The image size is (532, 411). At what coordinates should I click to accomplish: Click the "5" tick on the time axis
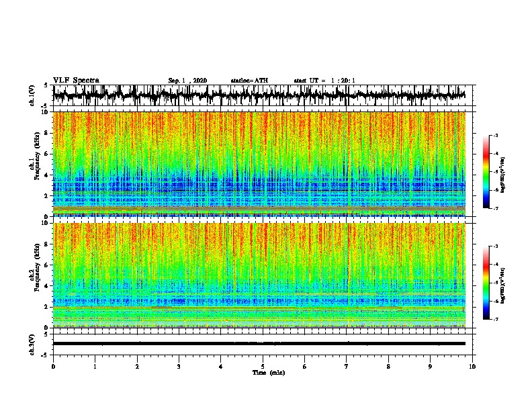pyautogui.click(x=263, y=367)
